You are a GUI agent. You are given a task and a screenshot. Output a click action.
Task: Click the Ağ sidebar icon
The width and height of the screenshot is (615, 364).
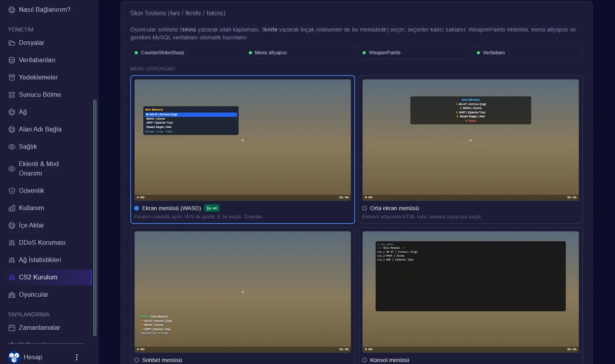[x=12, y=112]
